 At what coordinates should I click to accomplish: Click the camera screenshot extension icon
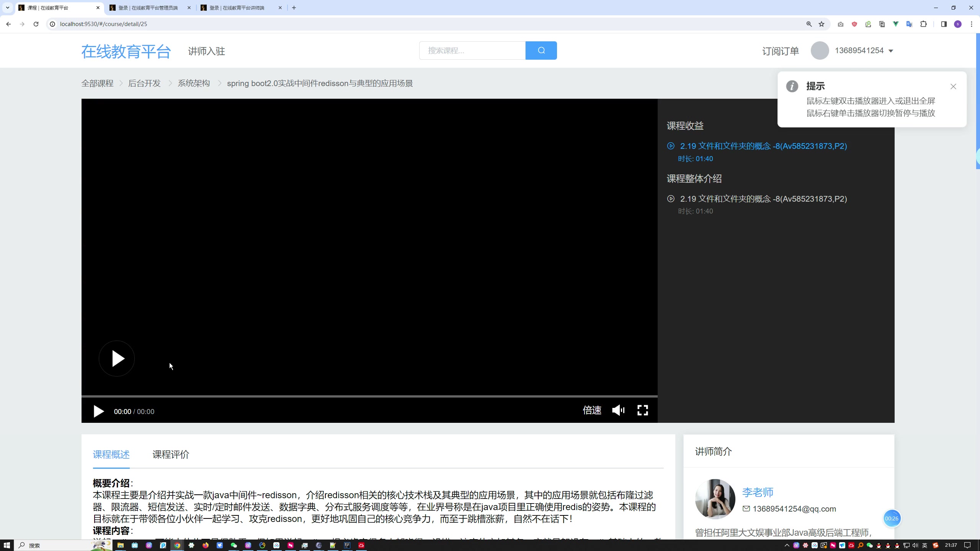(840, 24)
